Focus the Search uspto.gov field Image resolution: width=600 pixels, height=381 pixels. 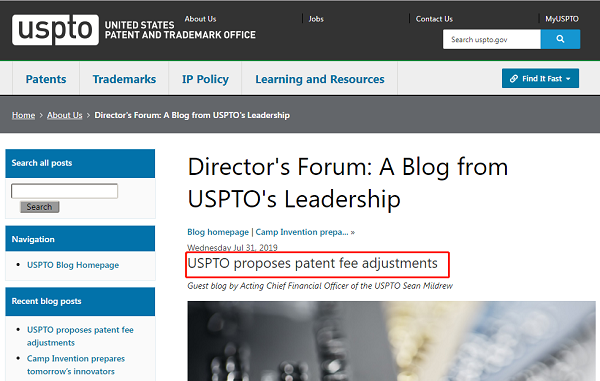(x=492, y=39)
